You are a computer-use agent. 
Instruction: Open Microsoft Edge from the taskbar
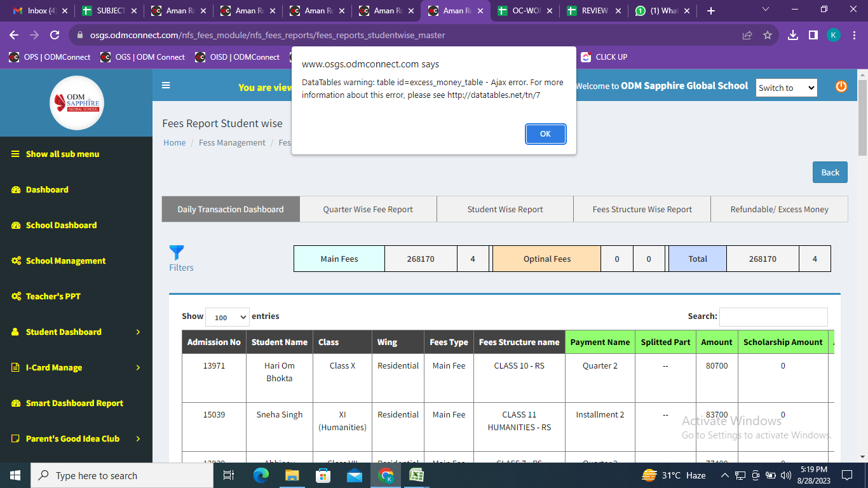[261, 475]
